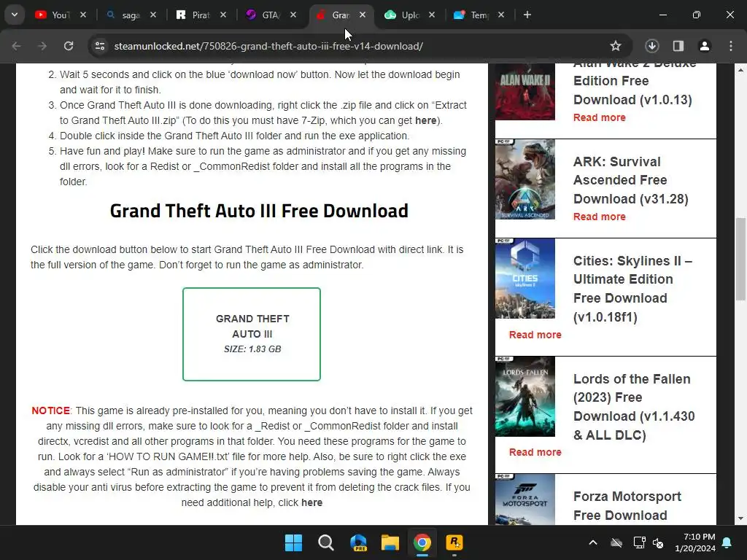Open the browser side panel
Viewport: 747px width, 560px height.
[678, 46]
